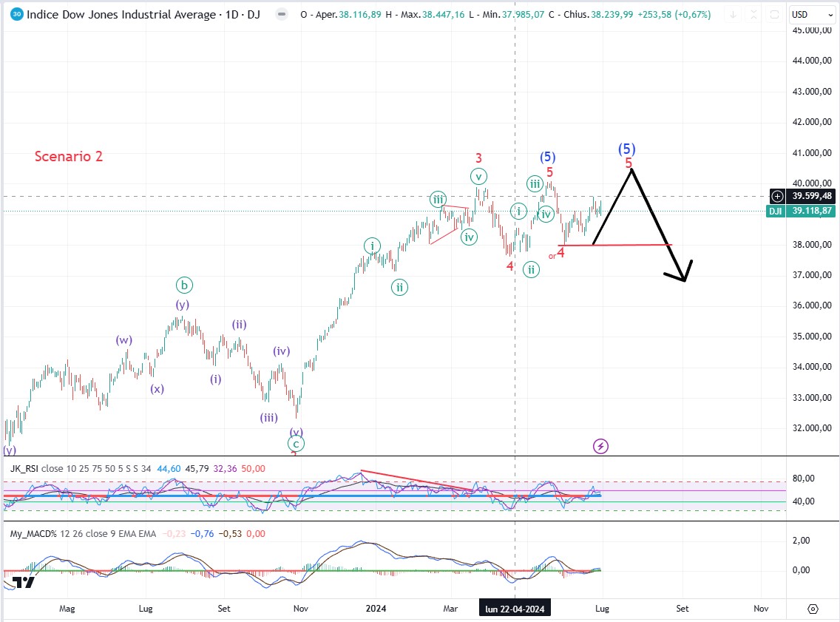Click the MACD value -0,53
Image resolution: width=840 pixels, height=622 pixels.
(230, 534)
